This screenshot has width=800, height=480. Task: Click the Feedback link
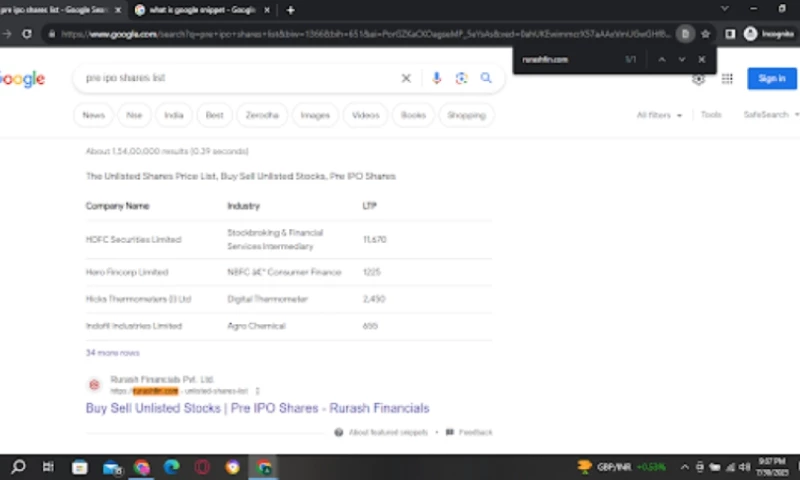(x=475, y=432)
